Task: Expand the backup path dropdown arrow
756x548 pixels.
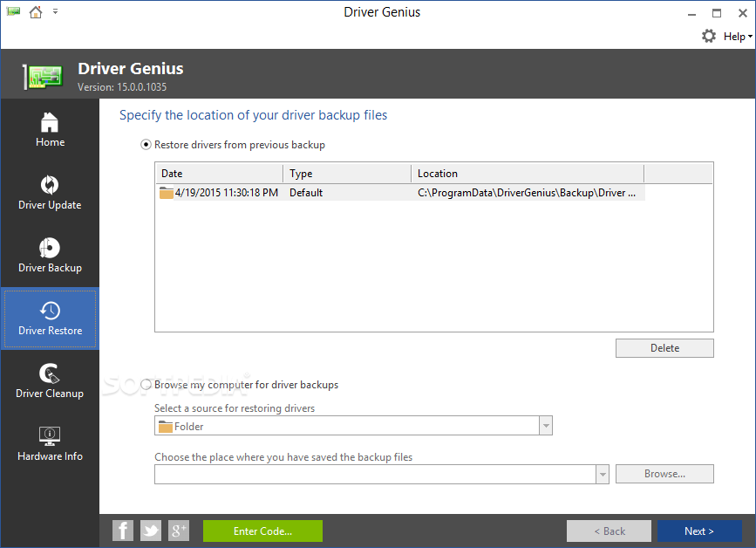Action: [x=603, y=475]
